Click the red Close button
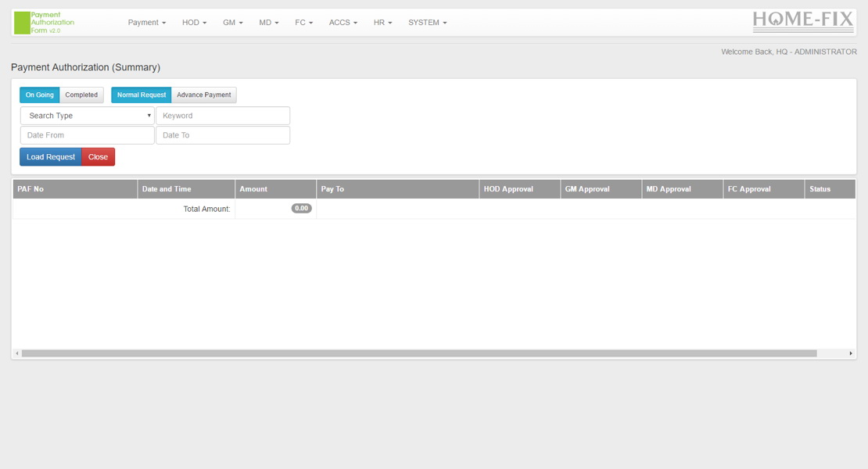Image resolution: width=868 pixels, height=469 pixels. (98, 156)
